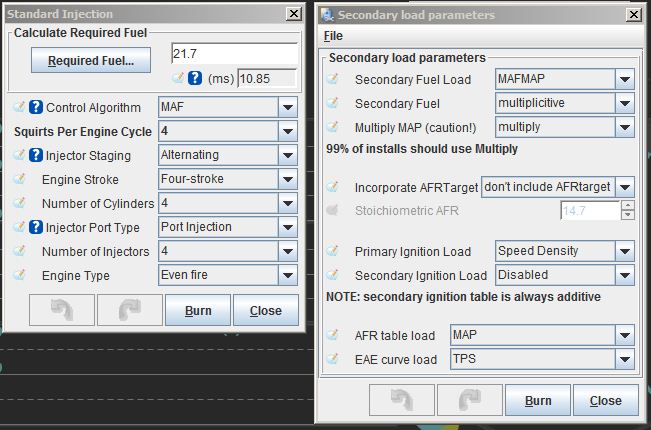Click the note icon beside EAE curve load
The width and height of the screenshot is (651, 430).
coord(333,359)
